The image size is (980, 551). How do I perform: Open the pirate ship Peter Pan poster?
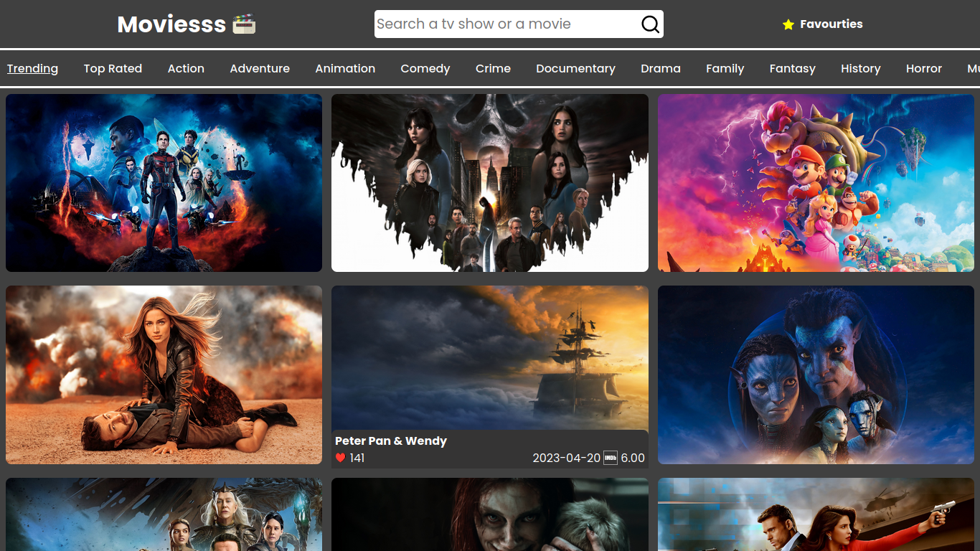tap(490, 358)
